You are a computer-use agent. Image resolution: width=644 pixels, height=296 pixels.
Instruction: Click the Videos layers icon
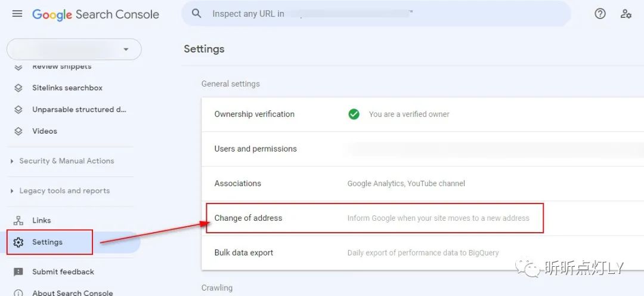click(x=18, y=131)
